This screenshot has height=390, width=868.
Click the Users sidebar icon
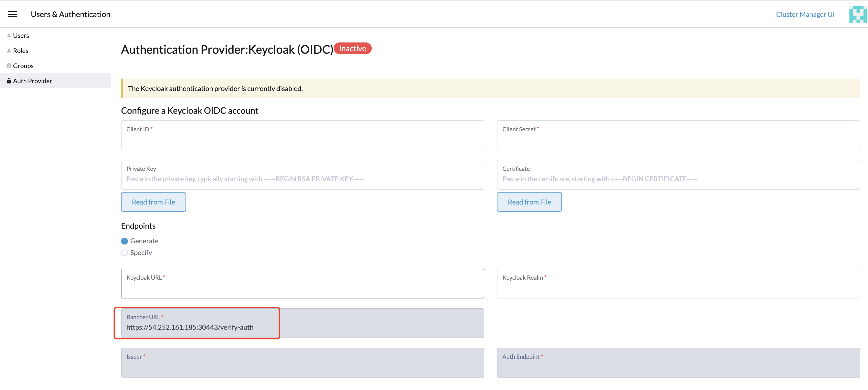coord(9,35)
